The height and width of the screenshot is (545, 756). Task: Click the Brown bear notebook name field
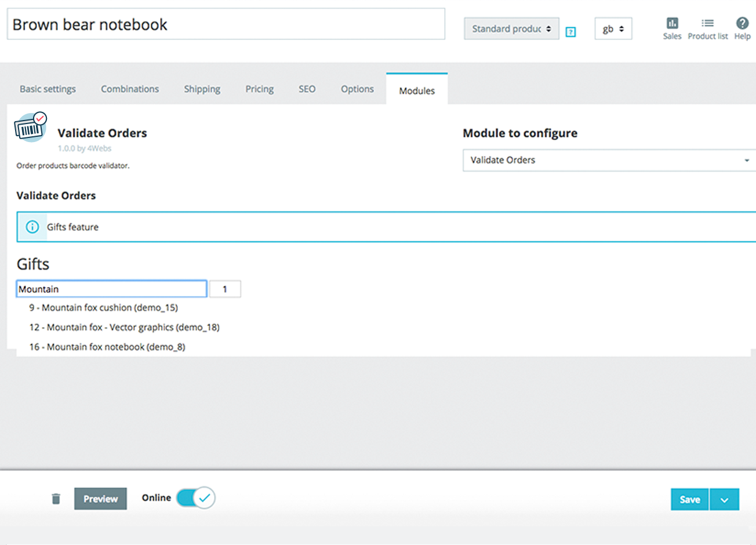coord(226,24)
